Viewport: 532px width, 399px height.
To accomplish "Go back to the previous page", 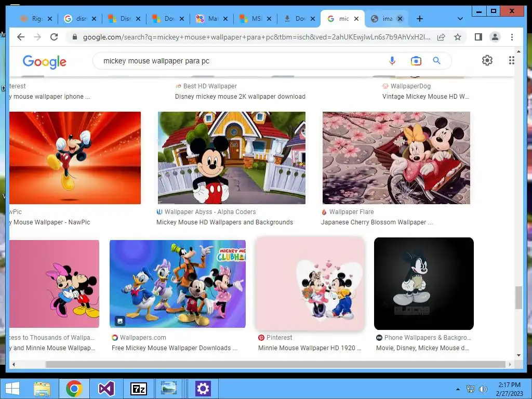I will [21, 37].
